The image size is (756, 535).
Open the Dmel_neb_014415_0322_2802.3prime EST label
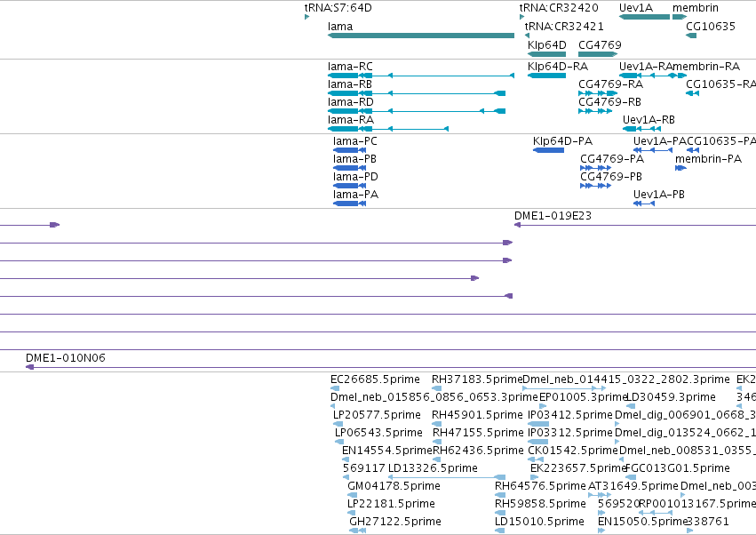625,379
